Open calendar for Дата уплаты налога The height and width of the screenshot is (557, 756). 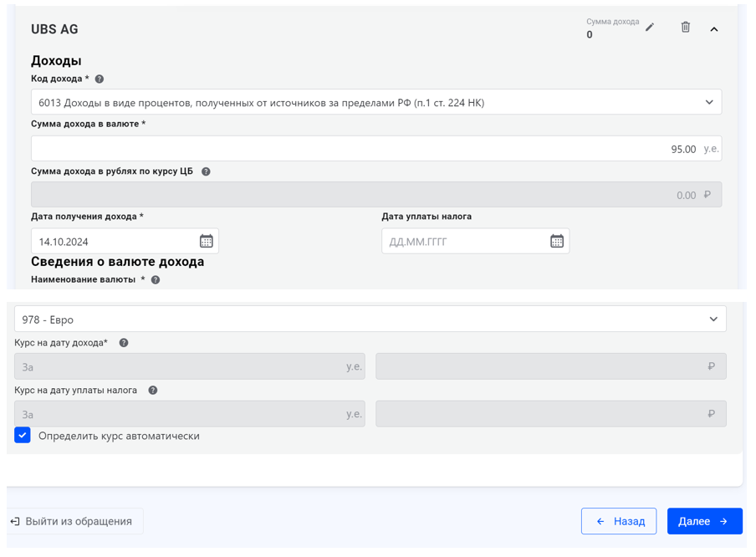click(557, 242)
